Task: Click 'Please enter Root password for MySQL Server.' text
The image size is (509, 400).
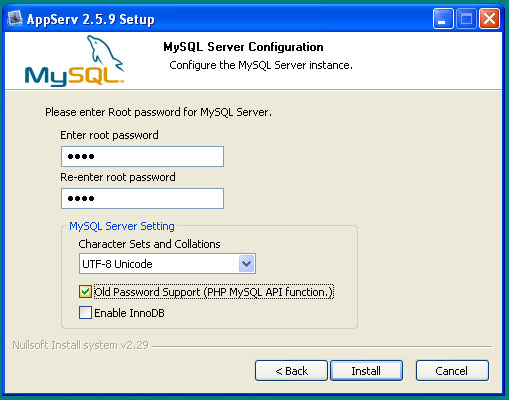Action: (158, 112)
